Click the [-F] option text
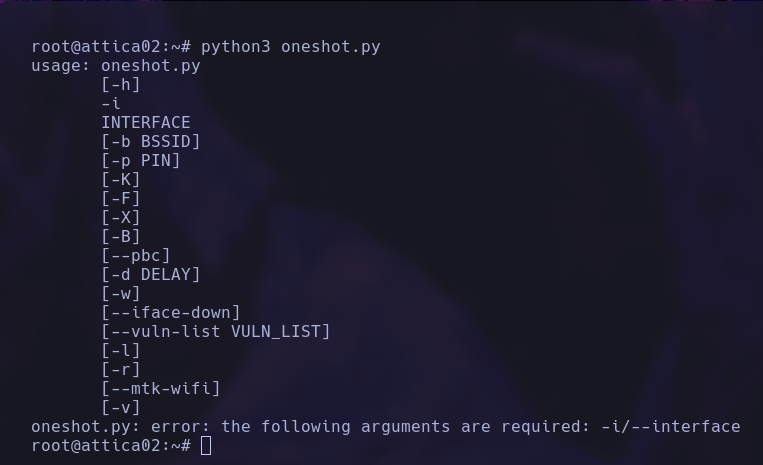This screenshot has width=763, height=465. (x=121, y=199)
